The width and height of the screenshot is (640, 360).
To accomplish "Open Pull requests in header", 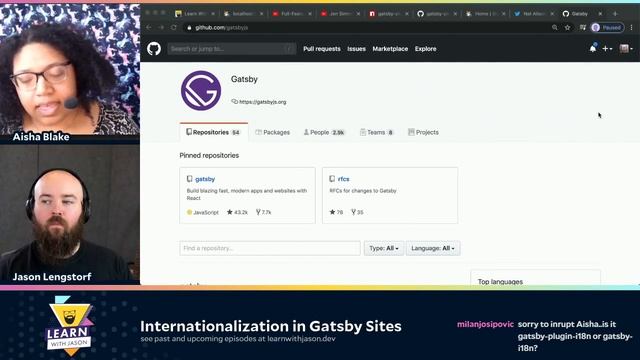I will coord(322,49).
